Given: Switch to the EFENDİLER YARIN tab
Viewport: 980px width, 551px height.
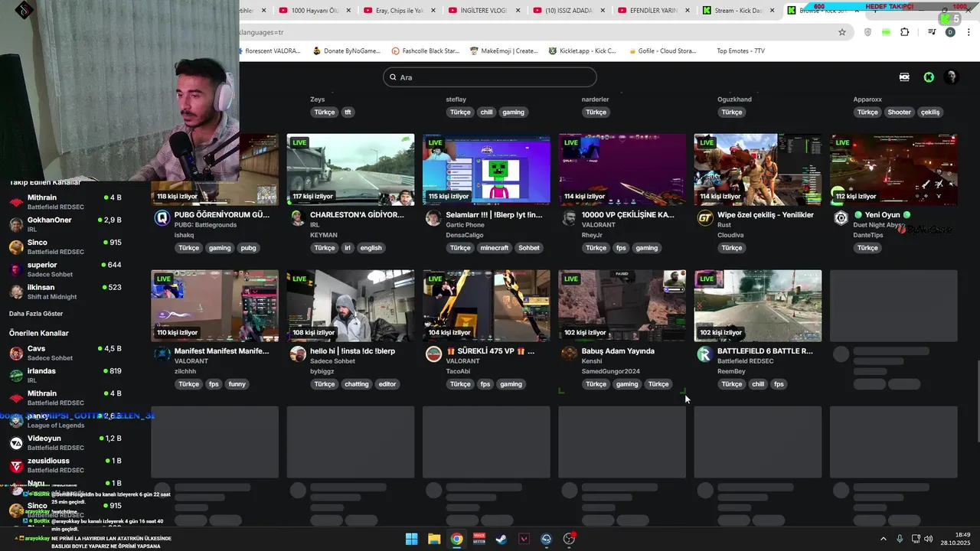Looking at the screenshot, I should pos(653,10).
